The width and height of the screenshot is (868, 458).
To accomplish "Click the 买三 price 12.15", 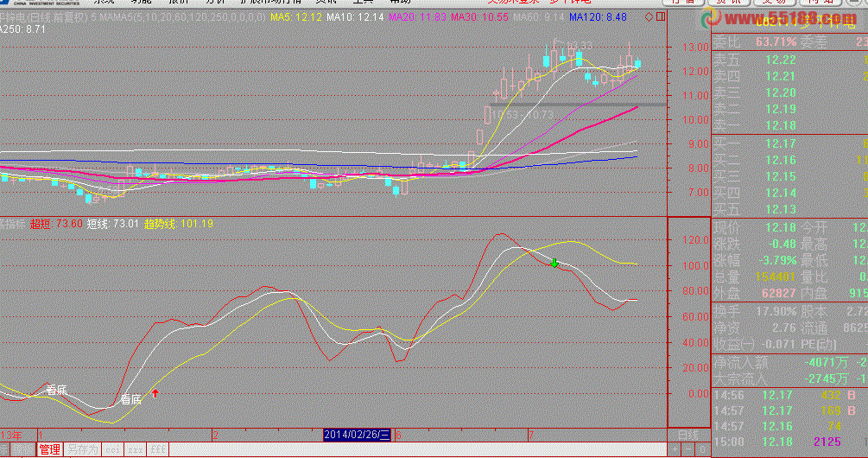I will [x=781, y=176].
